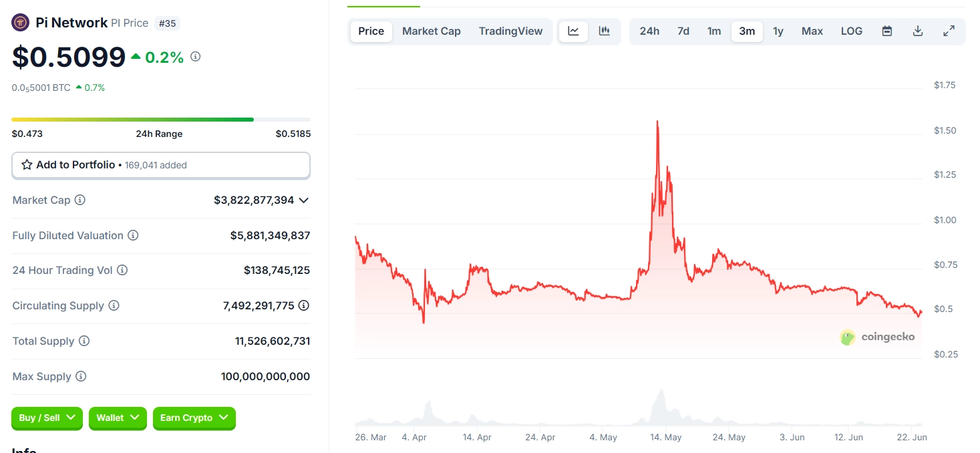Click the $1.50 y-axis label
The height and width of the screenshot is (453, 980).
pyautogui.click(x=945, y=130)
